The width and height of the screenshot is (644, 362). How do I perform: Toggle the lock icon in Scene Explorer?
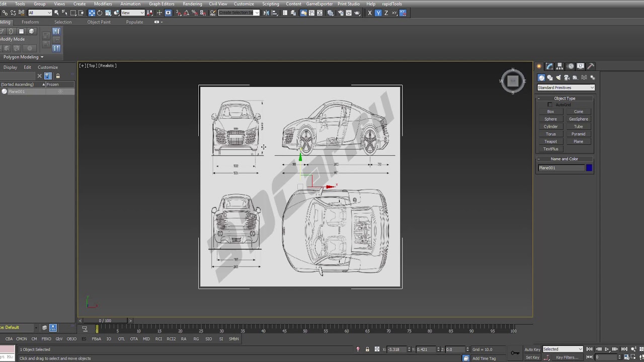click(x=58, y=76)
